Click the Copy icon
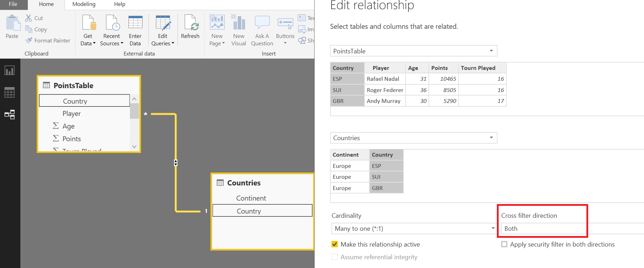Screen dimensions: 644x268 pos(28,29)
